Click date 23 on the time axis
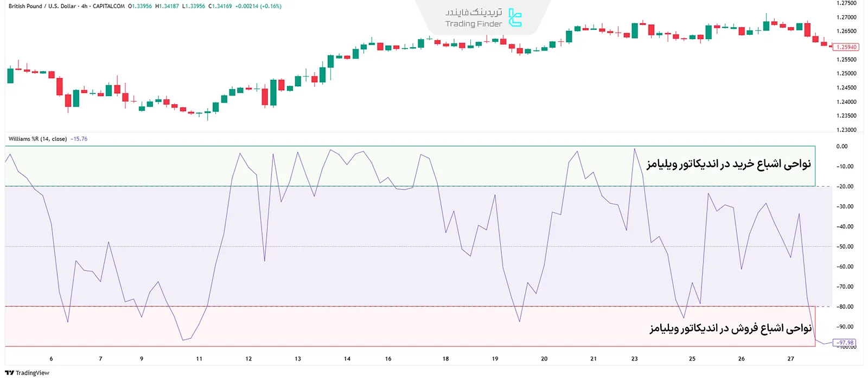 pyautogui.click(x=634, y=359)
